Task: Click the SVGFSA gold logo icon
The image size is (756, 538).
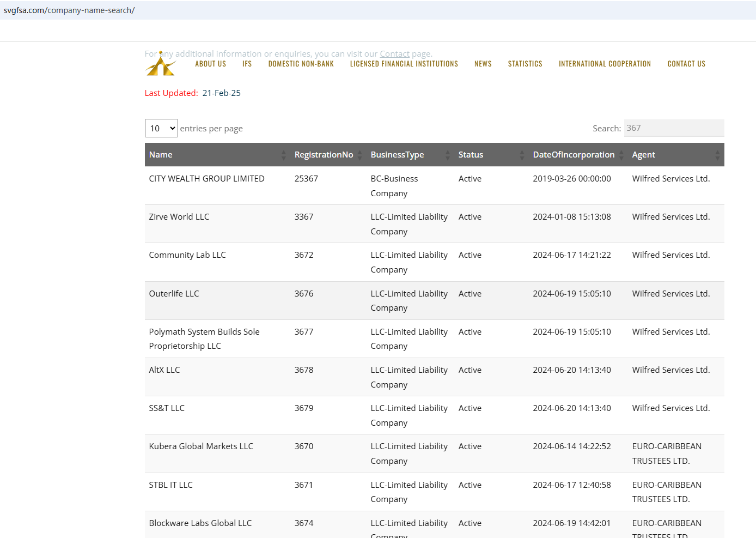Action: (160, 65)
